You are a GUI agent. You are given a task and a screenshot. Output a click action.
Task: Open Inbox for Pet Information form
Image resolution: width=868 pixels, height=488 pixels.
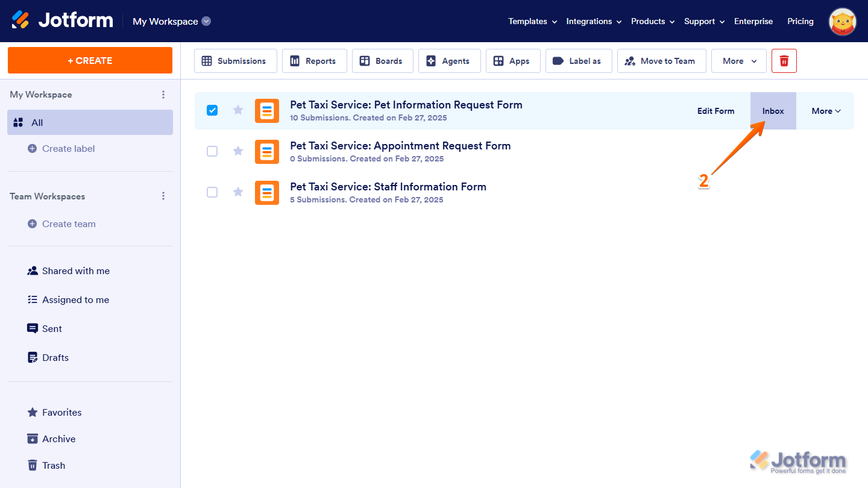[773, 111]
